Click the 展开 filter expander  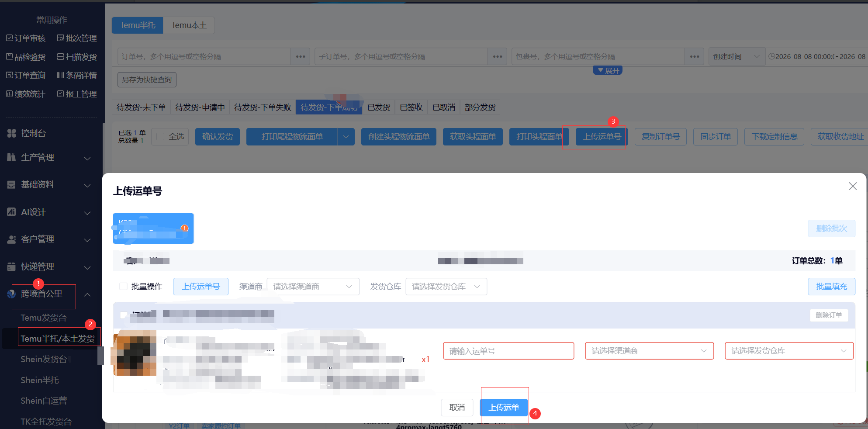click(608, 70)
